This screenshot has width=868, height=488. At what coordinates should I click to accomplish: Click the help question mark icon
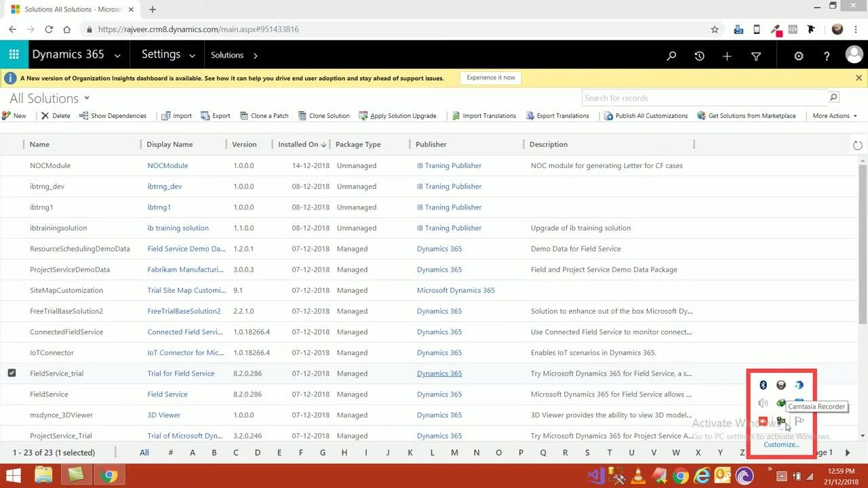827,56
